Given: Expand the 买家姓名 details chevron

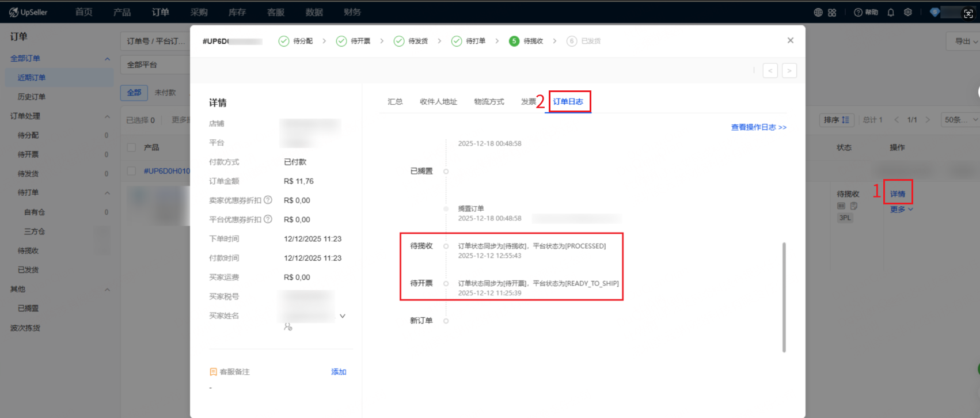Looking at the screenshot, I should coord(343,316).
